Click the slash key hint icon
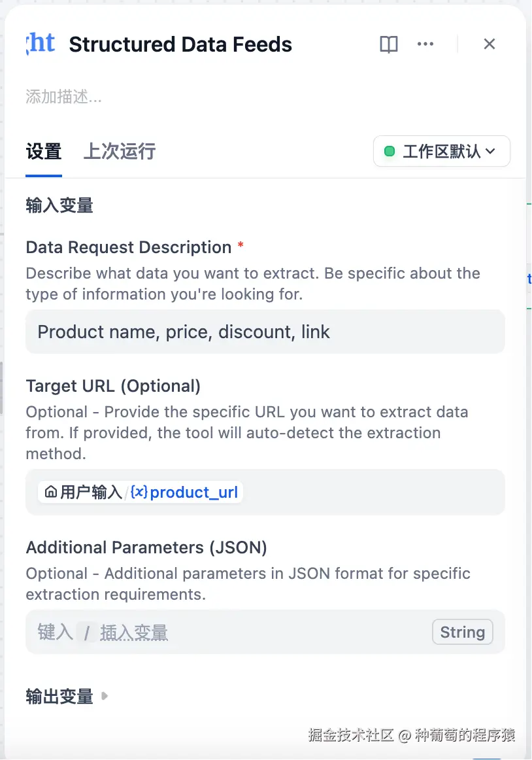The image size is (532, 760). [x=86, y=632]
